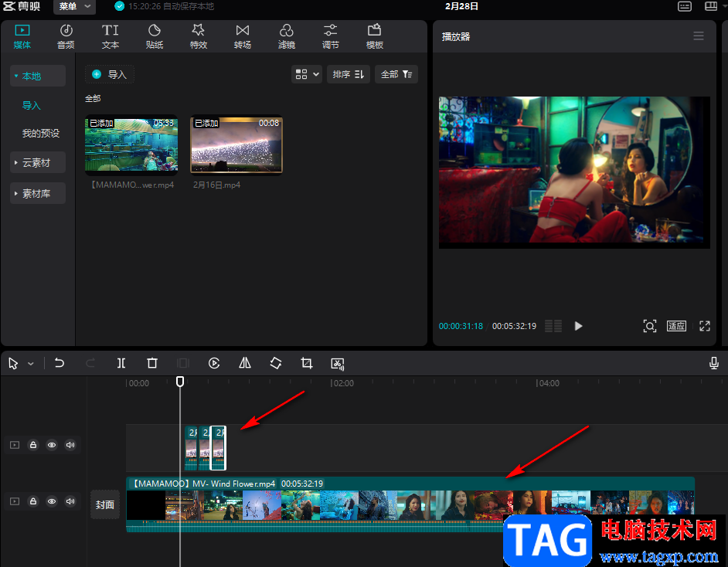Lock the overlay track
Screen dimensions: 728x567
tap(33, 445)
